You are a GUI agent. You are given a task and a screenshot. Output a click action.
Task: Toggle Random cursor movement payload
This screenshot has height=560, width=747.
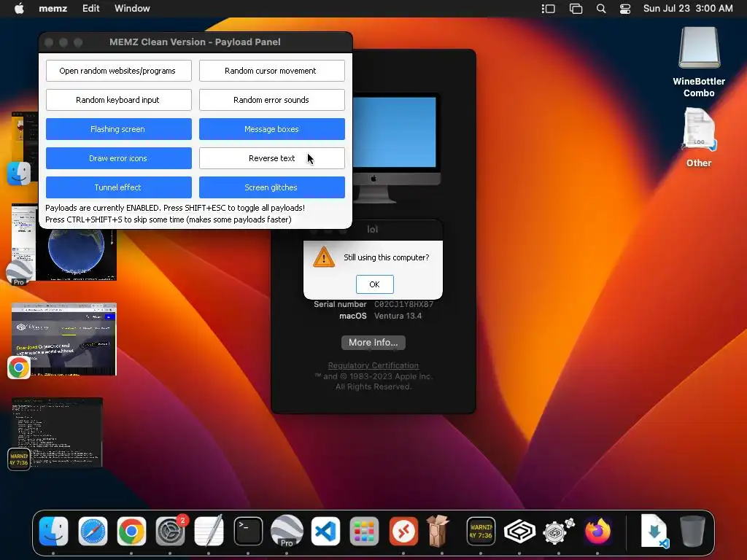point(272,71)
